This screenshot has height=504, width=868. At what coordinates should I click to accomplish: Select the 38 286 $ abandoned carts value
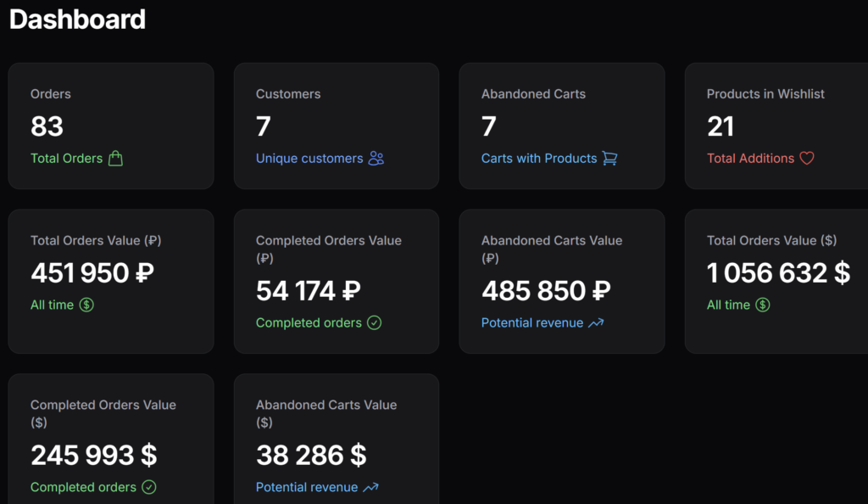click(311, 456)
